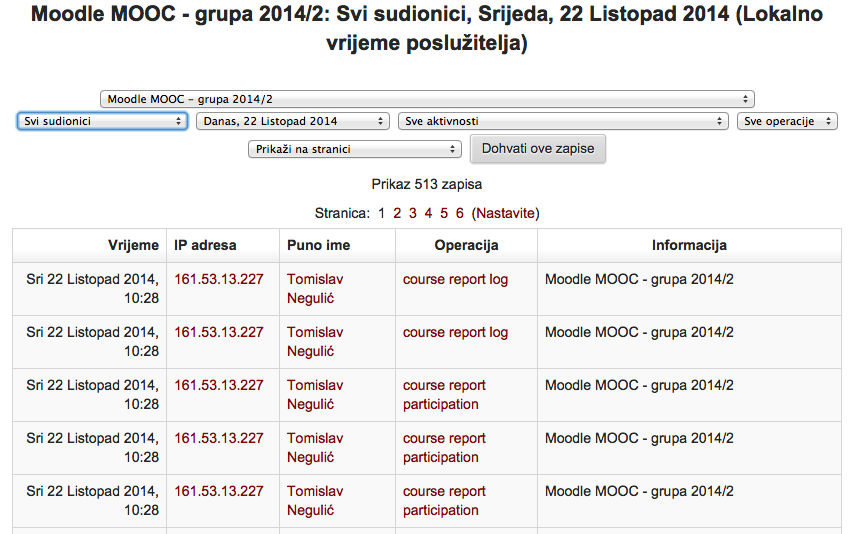Open the Sve operacije actions dropdown
The height and width of the screenshot is (534, 849).
pos(787,121)
